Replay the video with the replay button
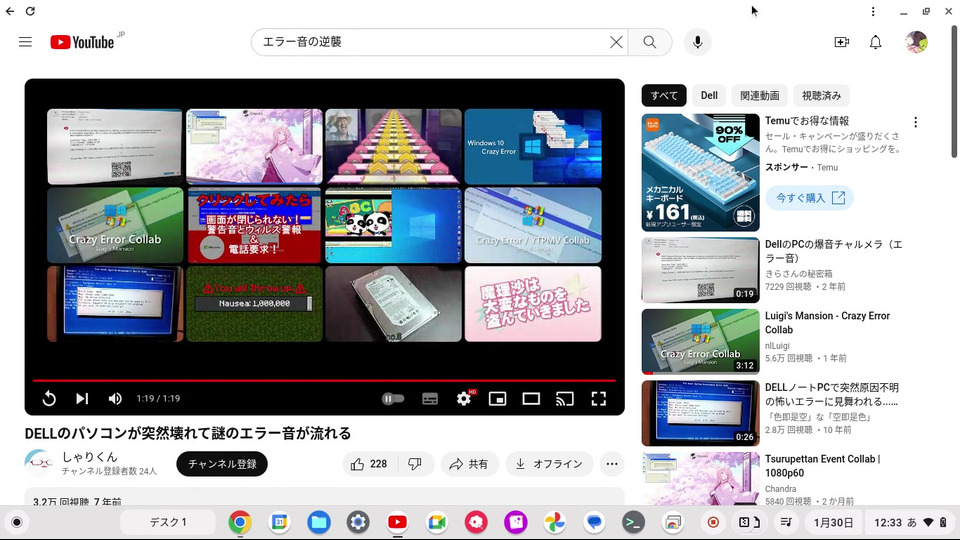The image size is (960, 540). click(49, 399)
